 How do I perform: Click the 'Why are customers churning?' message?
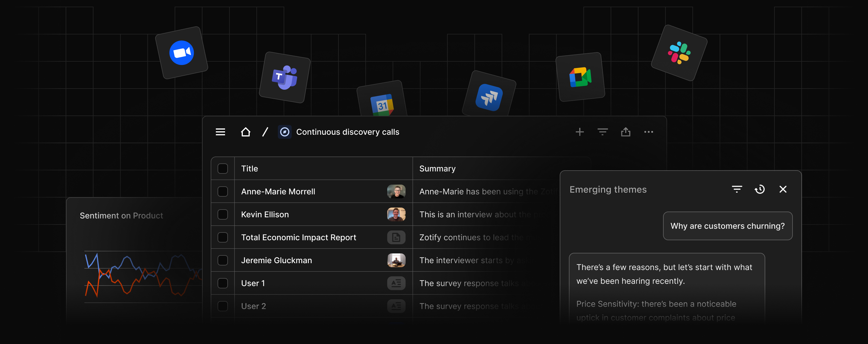[x=727, y=226]
